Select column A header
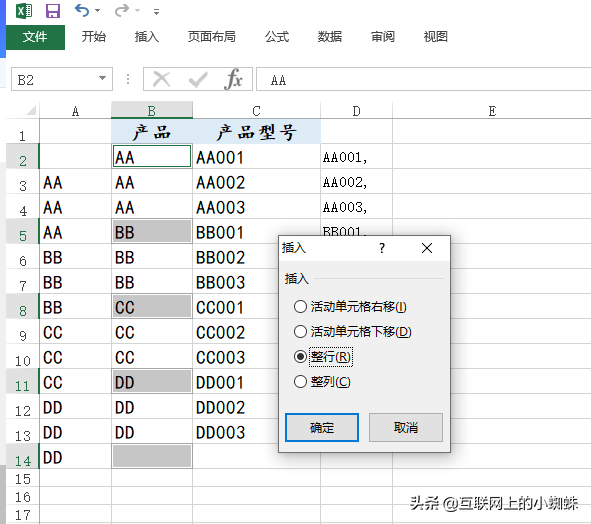 coord(75,111)
